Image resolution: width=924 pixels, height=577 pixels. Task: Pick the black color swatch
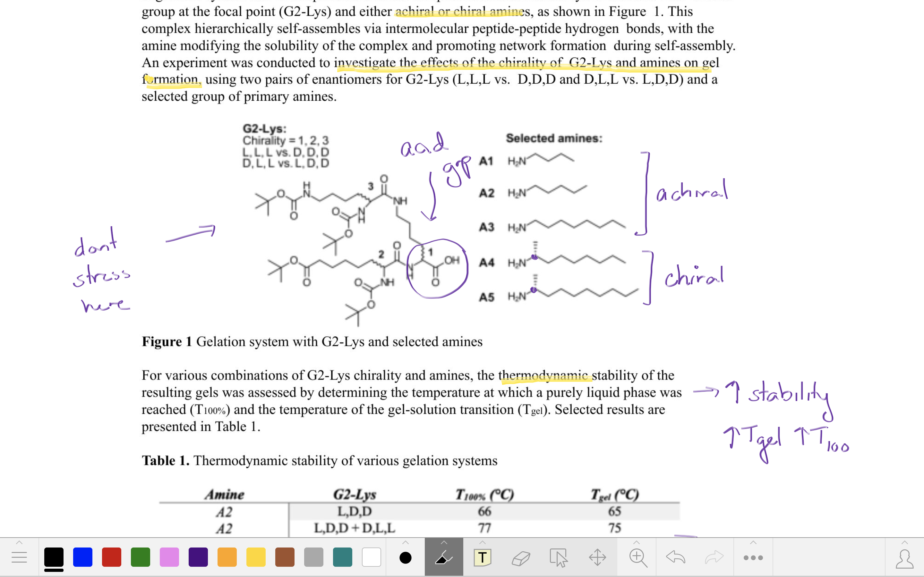(54, 557)
